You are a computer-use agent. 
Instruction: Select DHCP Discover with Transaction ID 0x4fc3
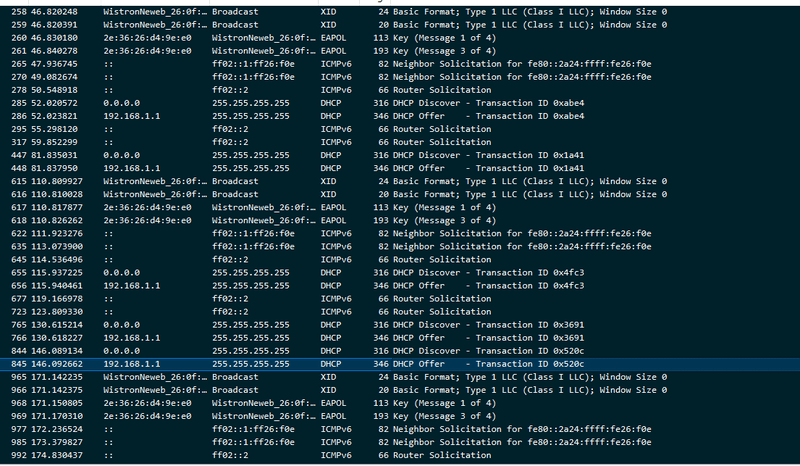pos(400,272)
